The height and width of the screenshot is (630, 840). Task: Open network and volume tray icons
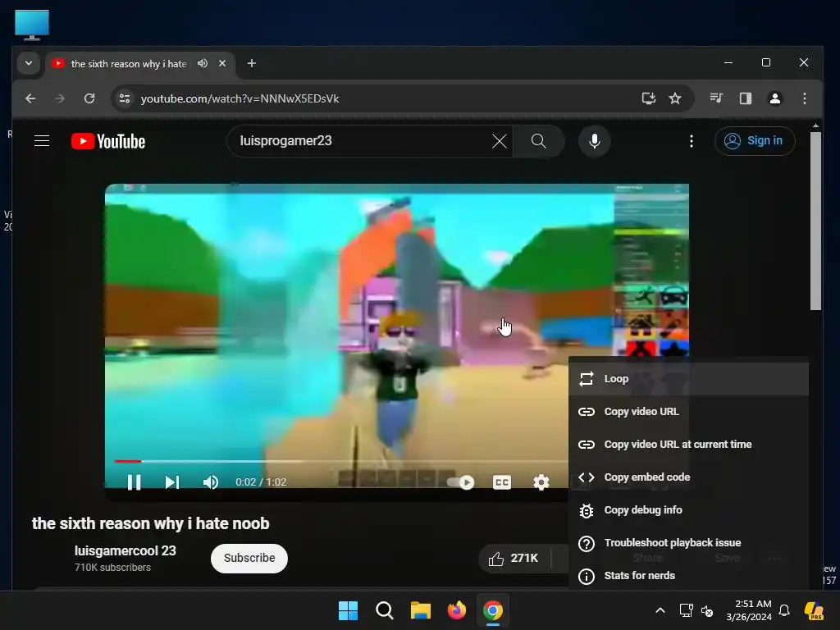click(x=696, y=610)
